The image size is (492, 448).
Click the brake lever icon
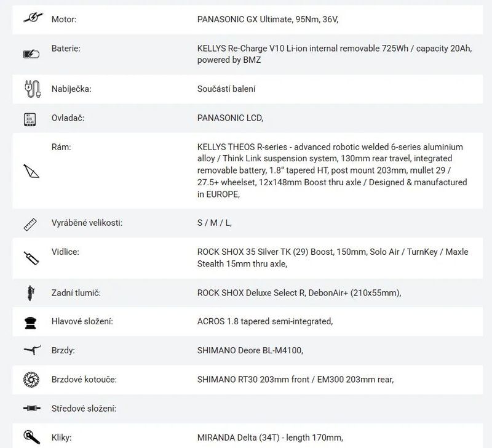coord(30,350)
